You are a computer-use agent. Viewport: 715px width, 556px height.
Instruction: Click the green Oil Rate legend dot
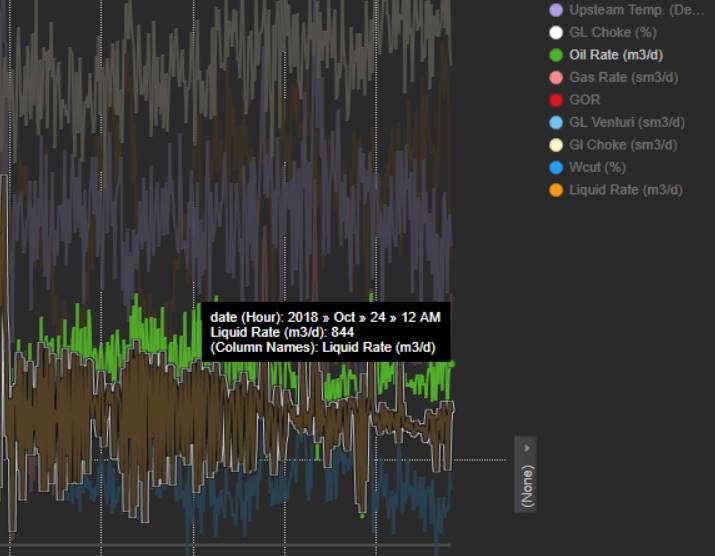coord(556,55)
